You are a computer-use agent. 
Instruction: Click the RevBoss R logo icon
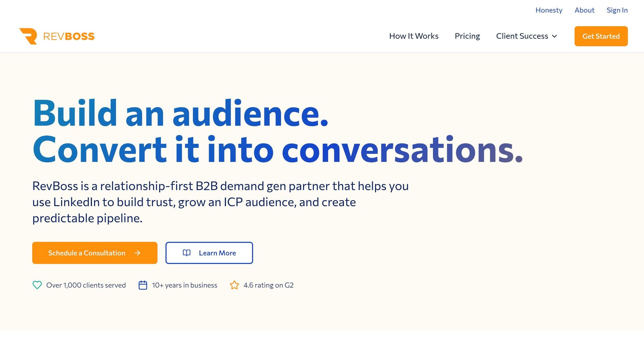tap(28, 36)
